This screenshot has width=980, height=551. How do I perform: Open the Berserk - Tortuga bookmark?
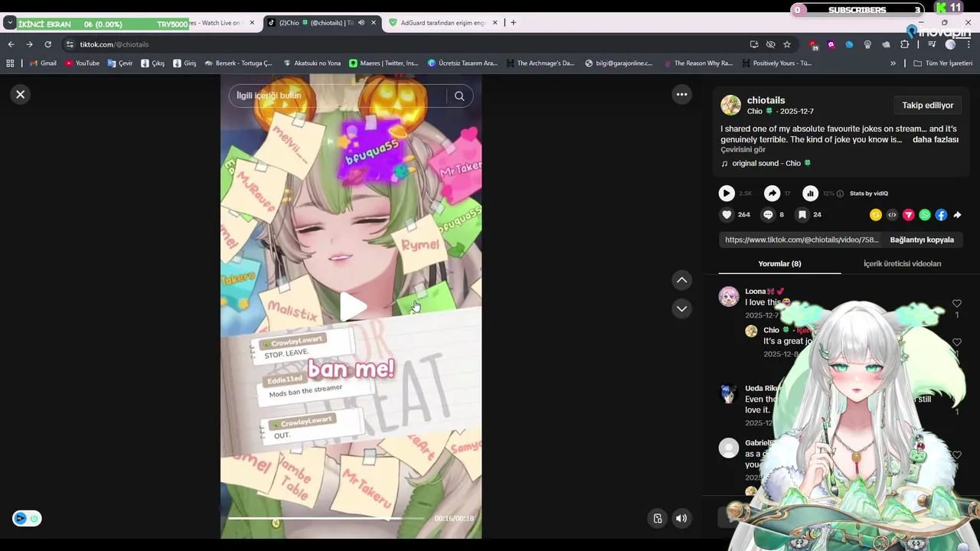click(x=238, y=64)
